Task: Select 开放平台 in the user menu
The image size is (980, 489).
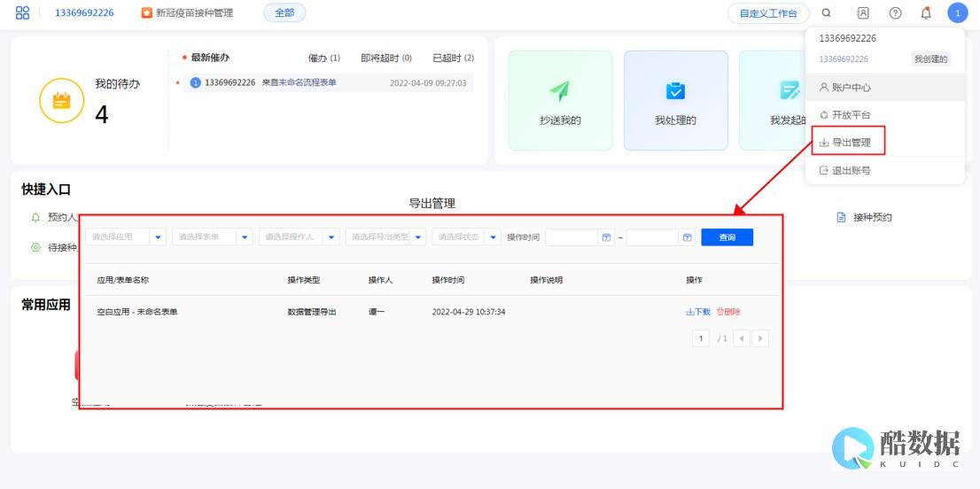Action: (x=885, y=115)
